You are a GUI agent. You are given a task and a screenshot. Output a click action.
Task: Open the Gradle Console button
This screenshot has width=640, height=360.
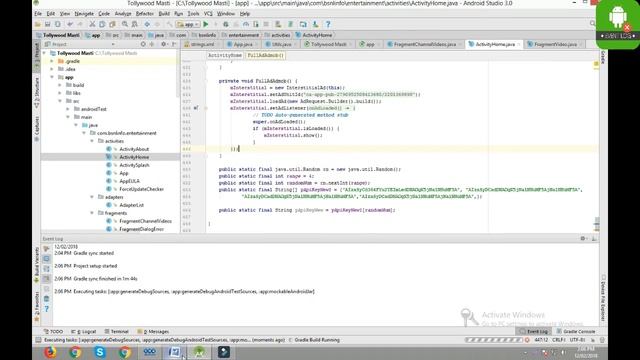[576, 331]
